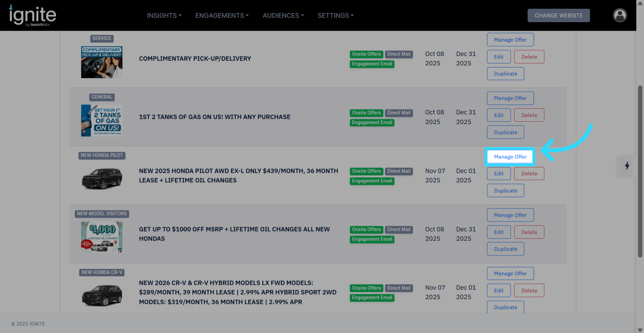The width and height of the screenshot is (644, 333).
Task: Click the Honda CR-V vehicle image
Action: (102, 295)
